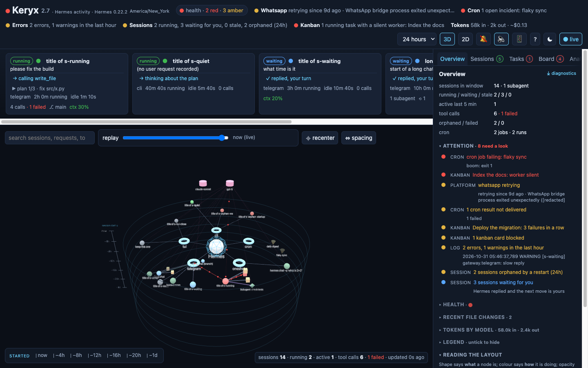The image size is (588, 368).
Task: Open the Overview tab
Action: click(x=452, y=59)
